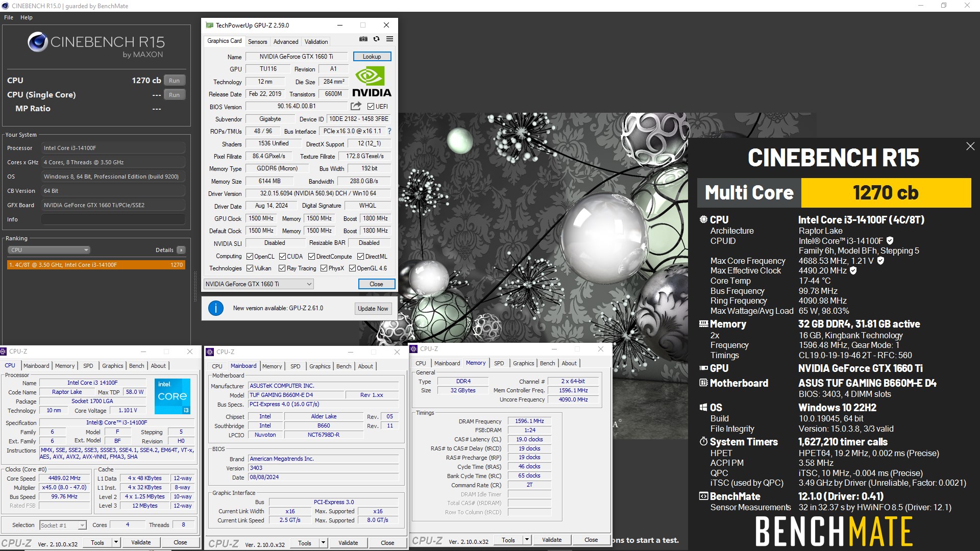Toggle the OpenGL 4.6 checkbox

[352, 268]
